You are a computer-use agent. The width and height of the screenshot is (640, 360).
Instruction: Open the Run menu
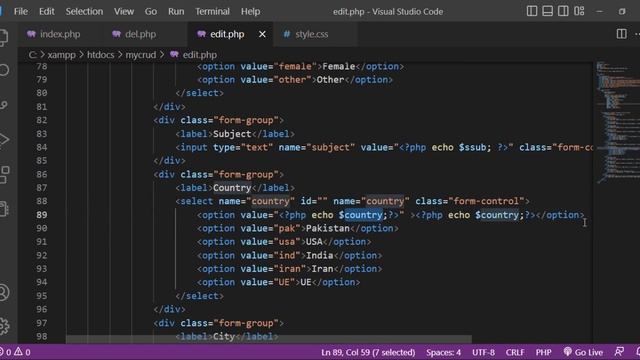(x=176, y=11)
